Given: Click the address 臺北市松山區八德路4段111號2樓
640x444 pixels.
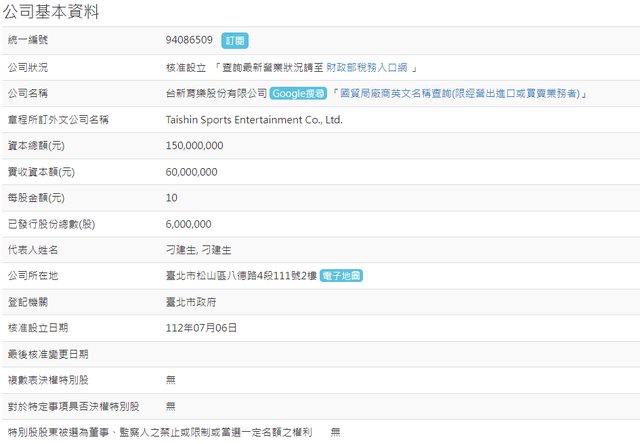Looking at the screenshot, I should [240, 275].
